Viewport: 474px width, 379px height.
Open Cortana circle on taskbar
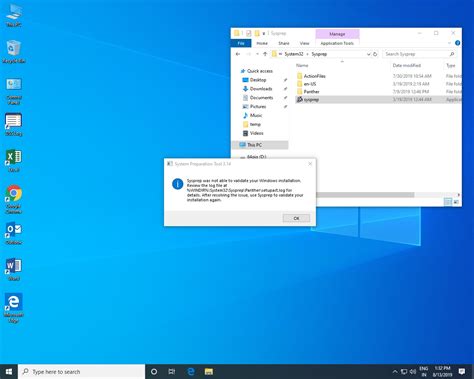point(154,371)
